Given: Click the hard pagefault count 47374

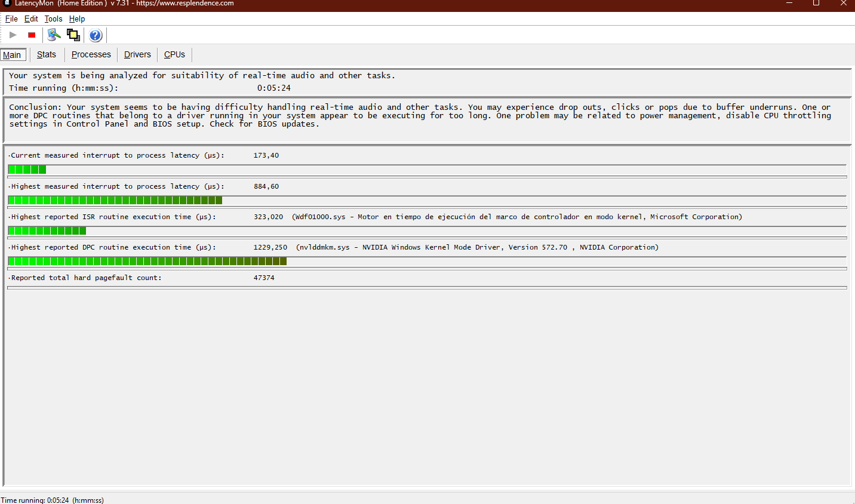Looking at the screenshot, I should (264, 278).
